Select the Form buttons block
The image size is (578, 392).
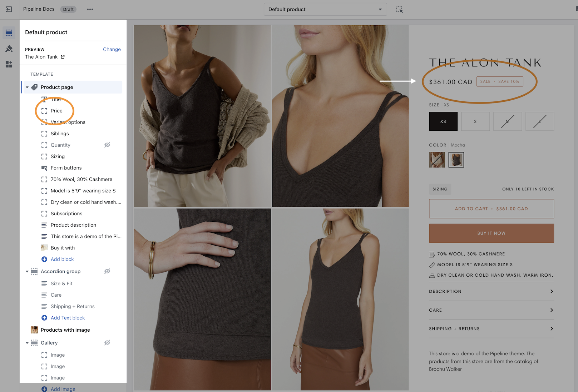tap(66, 168)
